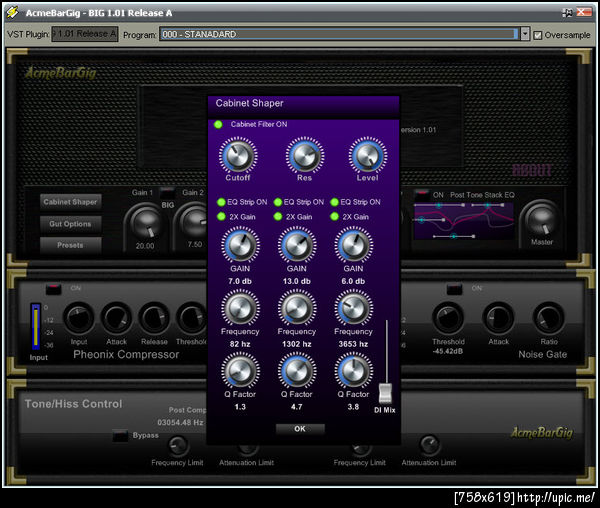Click the Post Tone Stack EQ graph
600x508 pixels.
pos(464,221)
